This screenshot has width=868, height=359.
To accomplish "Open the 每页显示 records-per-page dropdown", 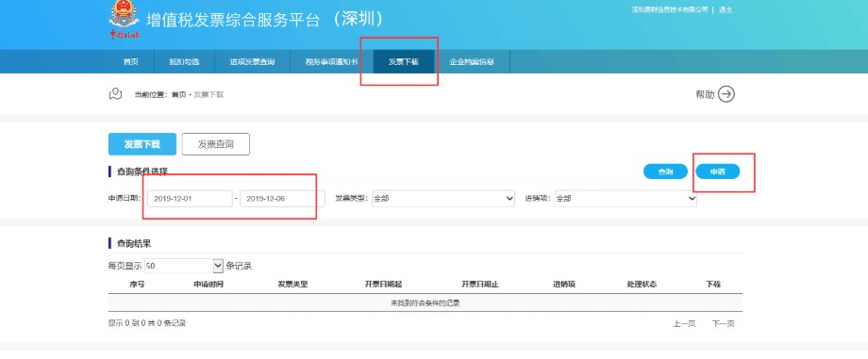I will point(184,266).
